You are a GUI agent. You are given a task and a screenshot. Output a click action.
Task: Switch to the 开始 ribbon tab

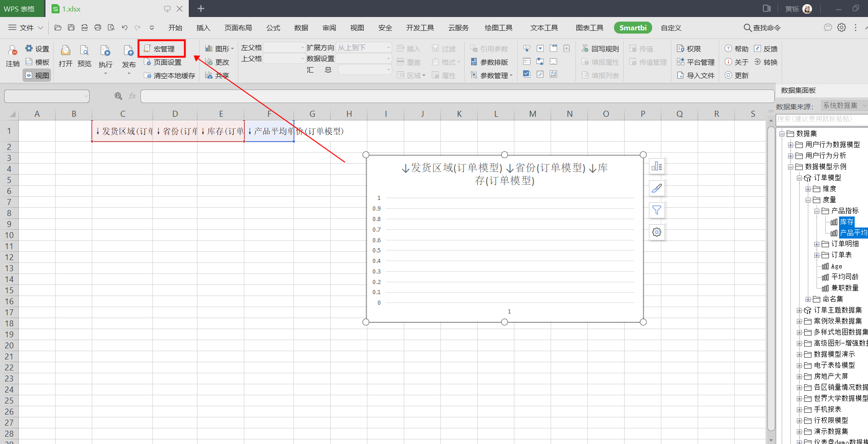pyautogui.click(x=175, y=28)
